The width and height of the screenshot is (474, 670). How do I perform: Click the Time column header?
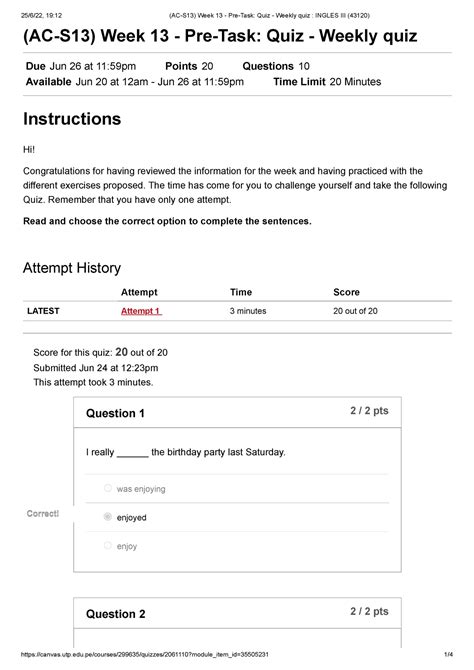click(x=241, y=292)
